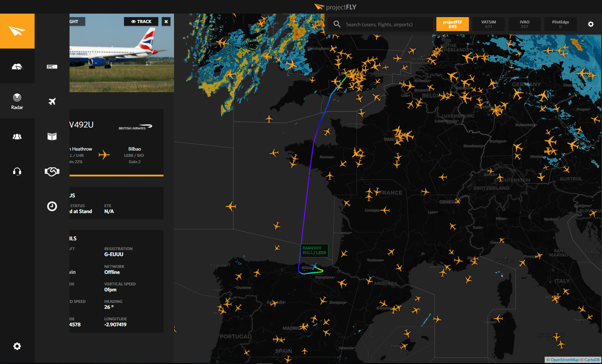Click the handshake icon
The image size is (602, 364).
pyautogui.click(x=52, y=172)
